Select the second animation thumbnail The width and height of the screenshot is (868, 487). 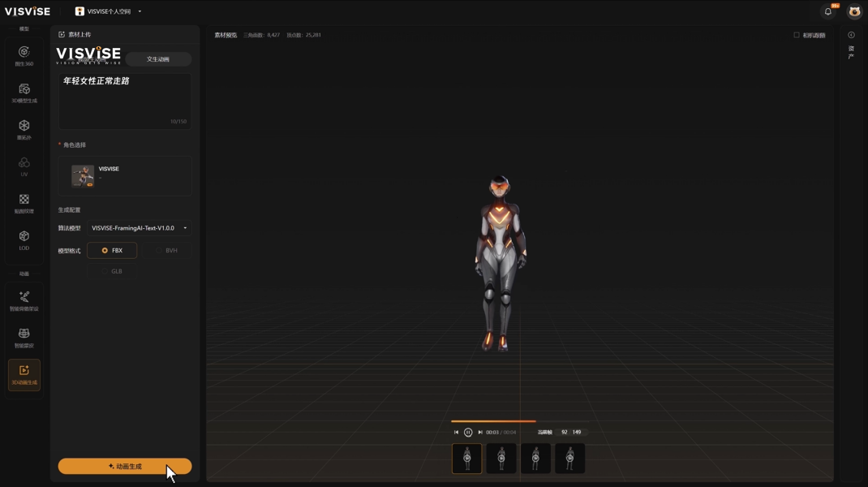click(501, 459)
